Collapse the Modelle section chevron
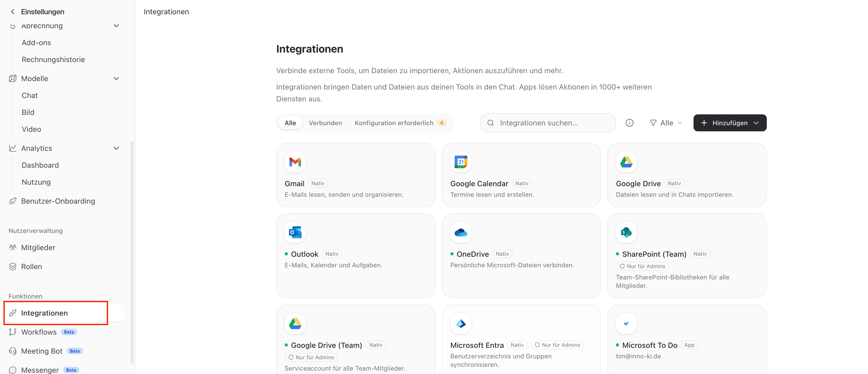868x374 pixels. point(116,78)
